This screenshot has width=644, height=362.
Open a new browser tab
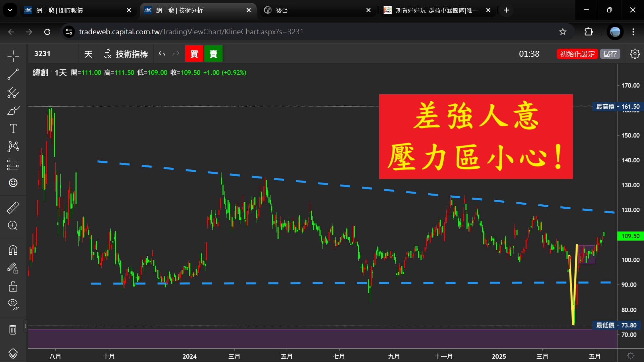tap(506, 10)
